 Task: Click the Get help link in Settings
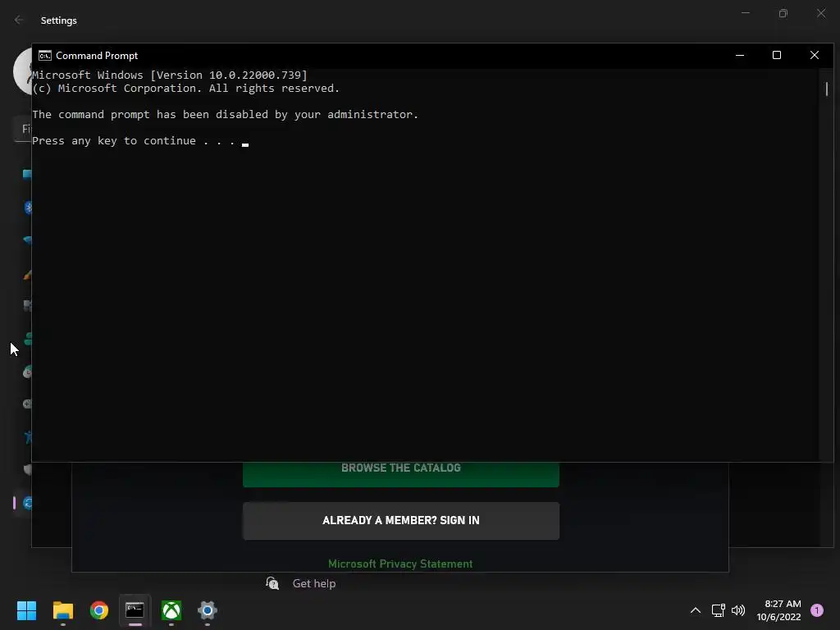314,583
